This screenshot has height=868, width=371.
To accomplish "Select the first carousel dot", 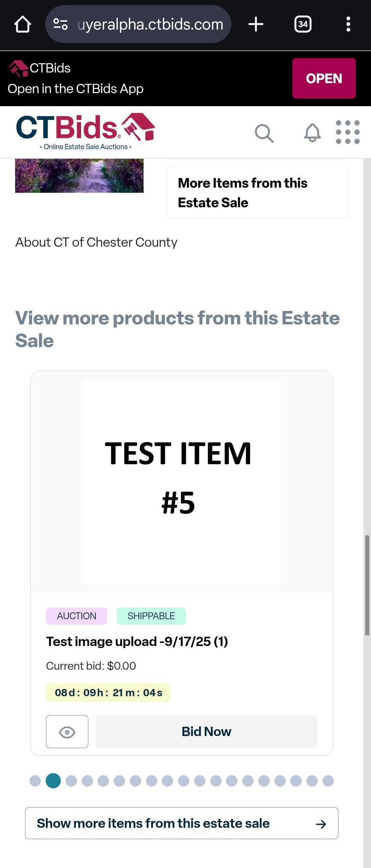I will point(35,781).
